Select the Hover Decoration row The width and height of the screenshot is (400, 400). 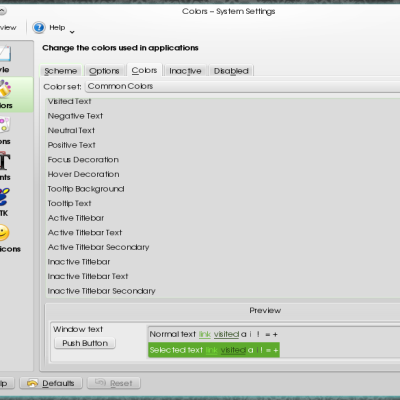pyautogui.click(x=223, y=174)
